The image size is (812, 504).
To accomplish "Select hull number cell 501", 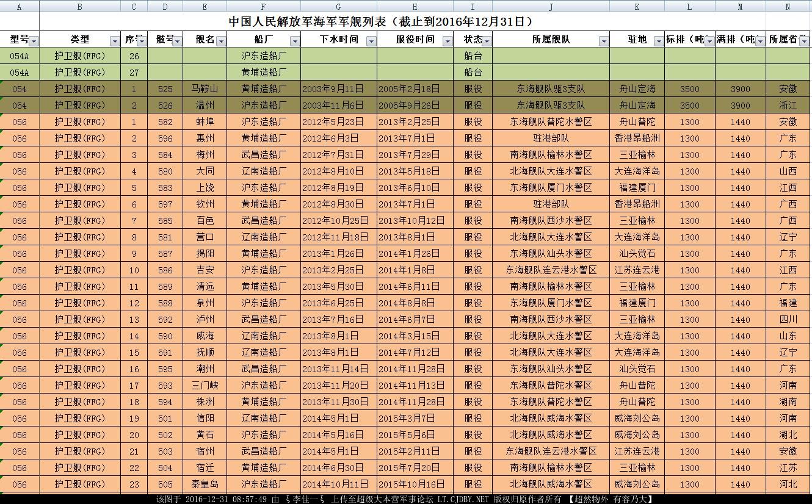I will [x=165, y=418].
